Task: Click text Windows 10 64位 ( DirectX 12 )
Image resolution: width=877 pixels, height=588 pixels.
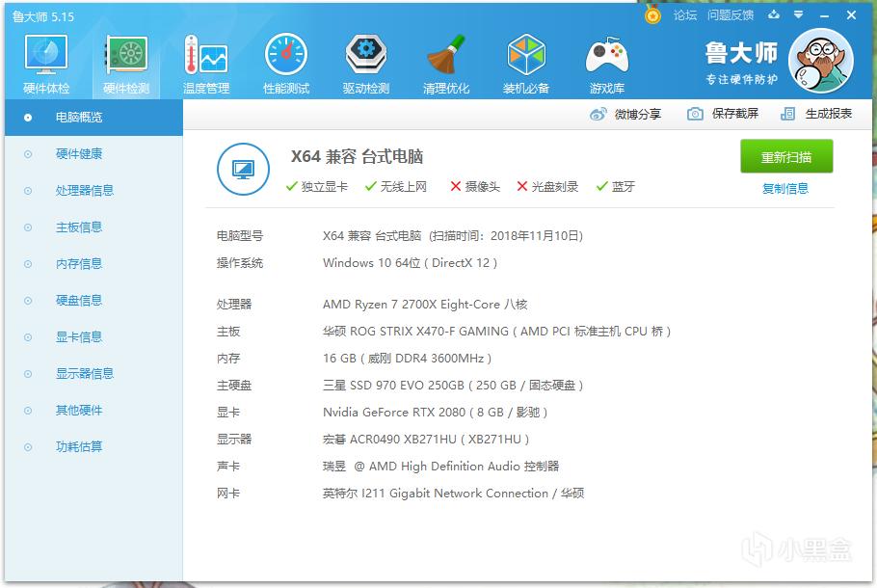Action: [x=410, y=263]
